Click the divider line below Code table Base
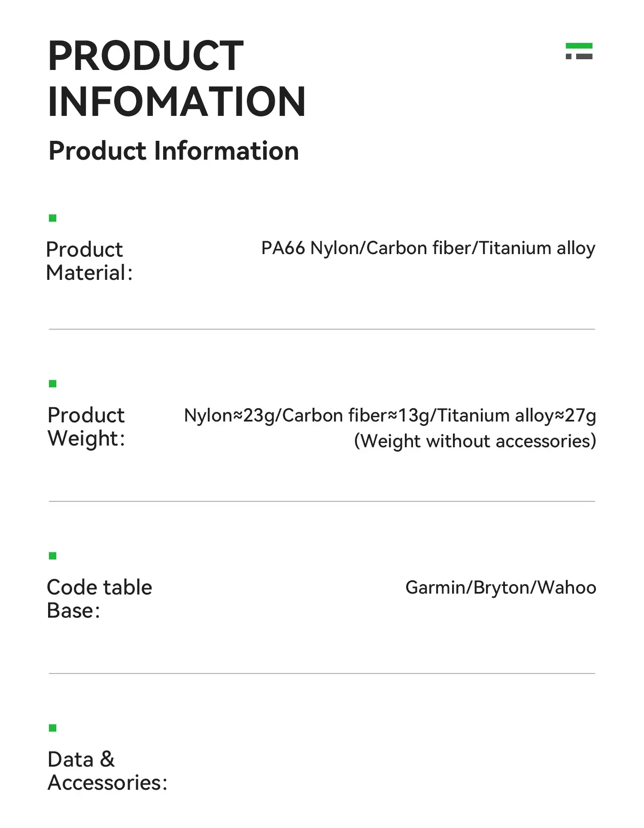This screenshot has width=644, height=828. 322,673
